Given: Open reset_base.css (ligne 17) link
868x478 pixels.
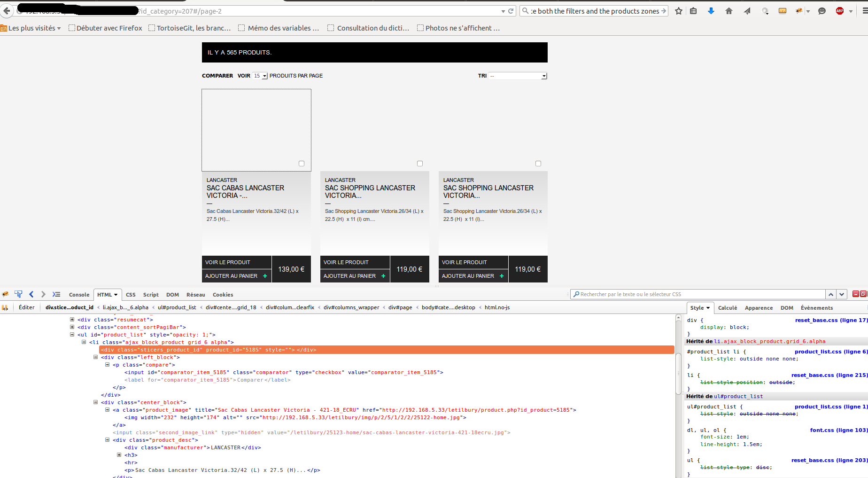Looking at the screenshot, I should click(x=831, y=320).
